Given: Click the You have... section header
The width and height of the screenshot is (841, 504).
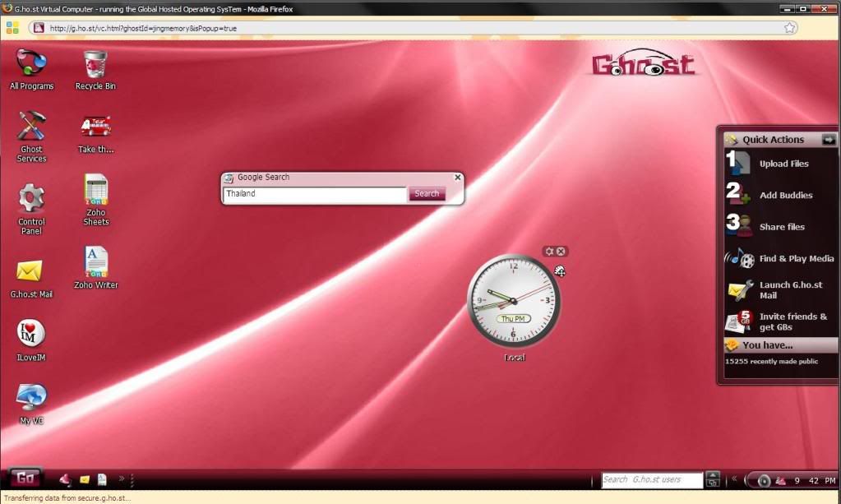Looking at the screenshot, I should point(780,344).
